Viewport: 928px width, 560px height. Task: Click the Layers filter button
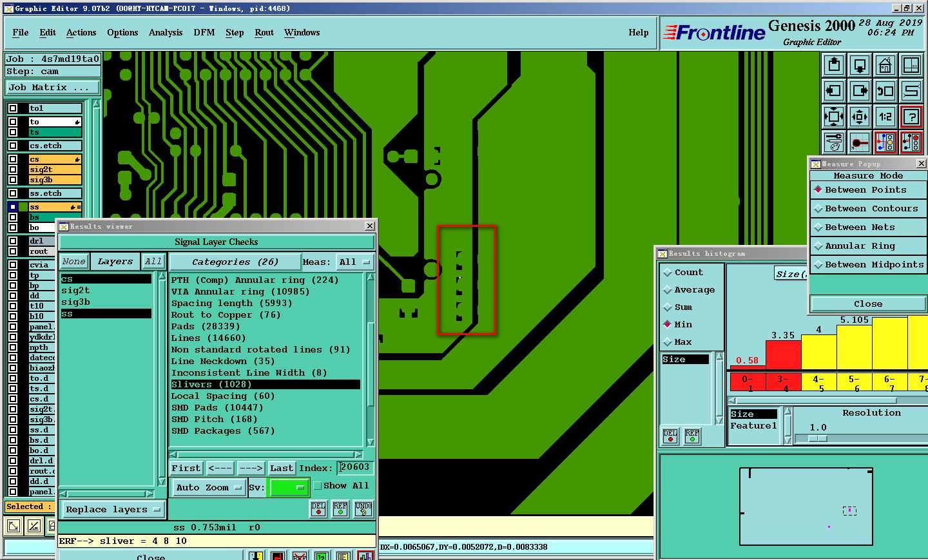[115, 262]
